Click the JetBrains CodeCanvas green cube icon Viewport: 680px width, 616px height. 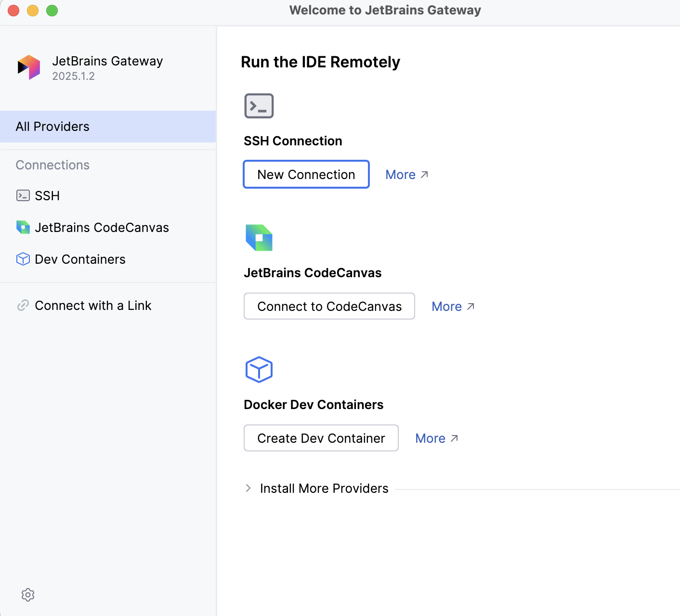tap(259, 237)
